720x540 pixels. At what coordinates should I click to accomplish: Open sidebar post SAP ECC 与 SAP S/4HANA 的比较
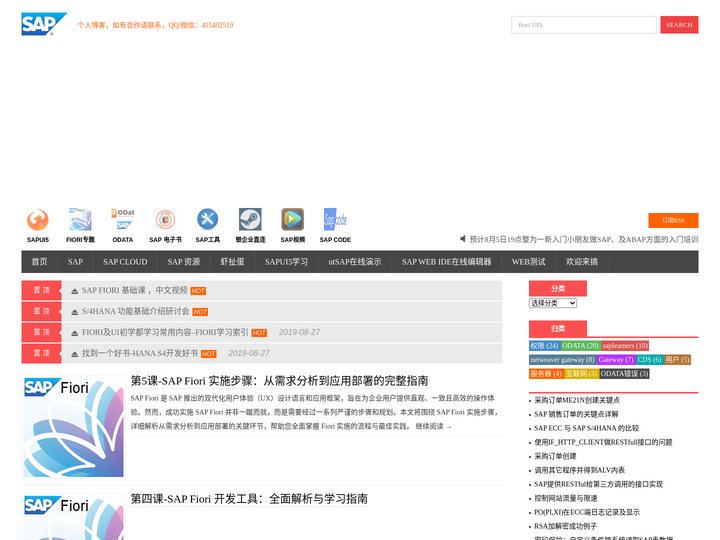(x=586, y=428)
